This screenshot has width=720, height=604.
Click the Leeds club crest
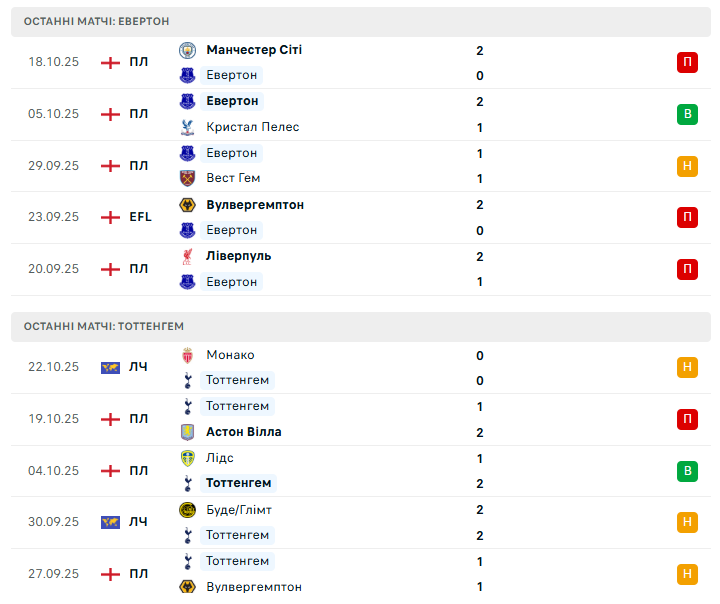point(187,458)
